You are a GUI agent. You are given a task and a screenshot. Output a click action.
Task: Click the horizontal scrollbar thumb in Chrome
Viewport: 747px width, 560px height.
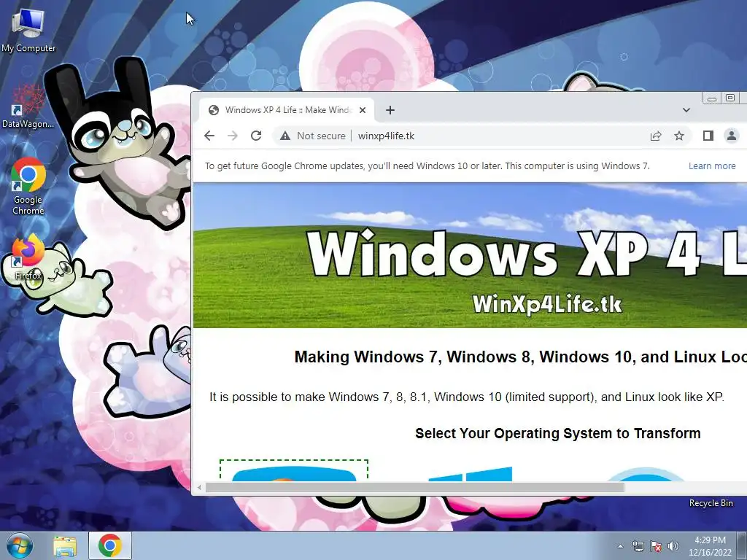(414, 487)
